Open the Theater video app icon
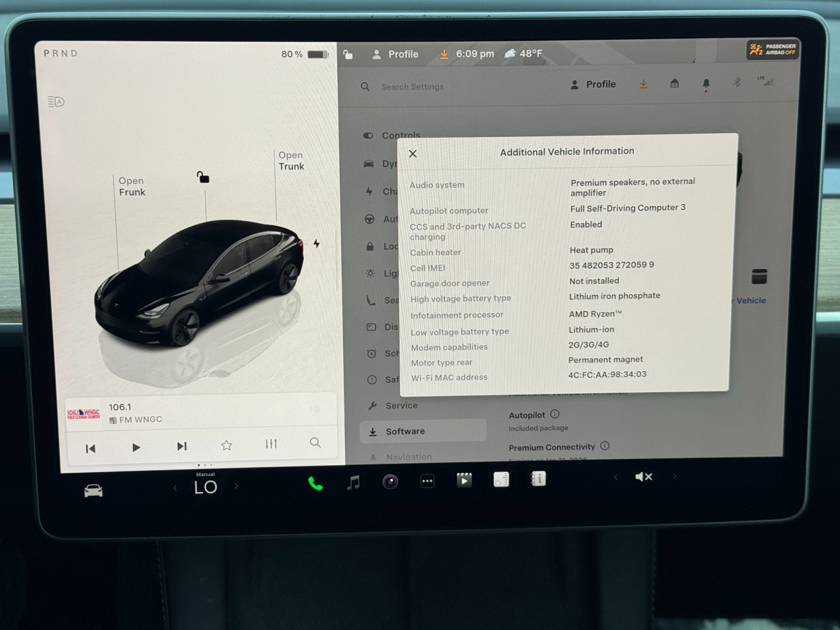 (464, 480)
